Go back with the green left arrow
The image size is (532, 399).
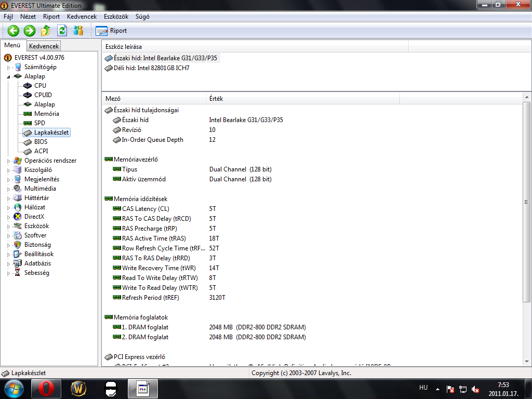(x=13, y=31)
